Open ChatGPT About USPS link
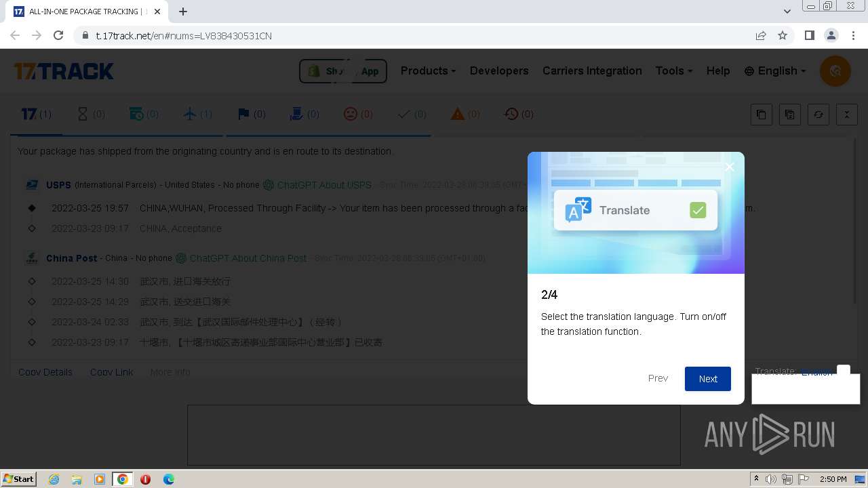This screenshot has height=488, width=868. [317, 184]
